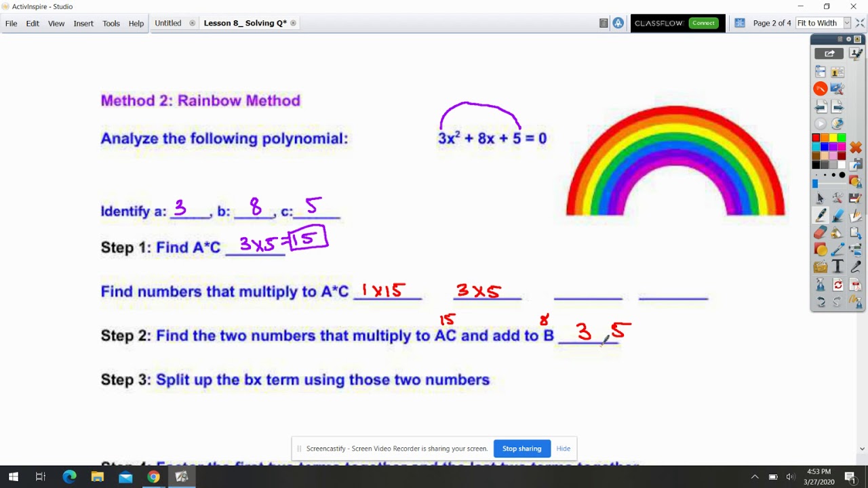Image resolution: width=868 pixels, height=488 pixels.
Task: Click the red Annotate over desktop button
Action: tap(821, 88)
